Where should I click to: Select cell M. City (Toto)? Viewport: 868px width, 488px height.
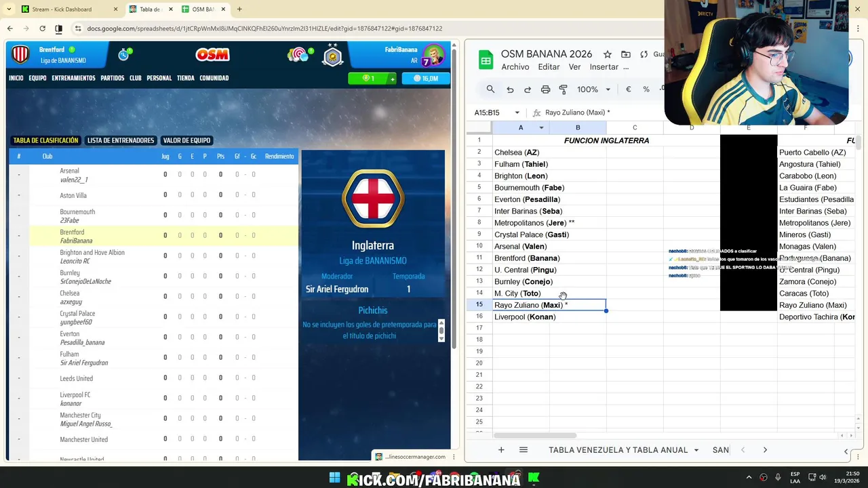click(x=549, y=293)
